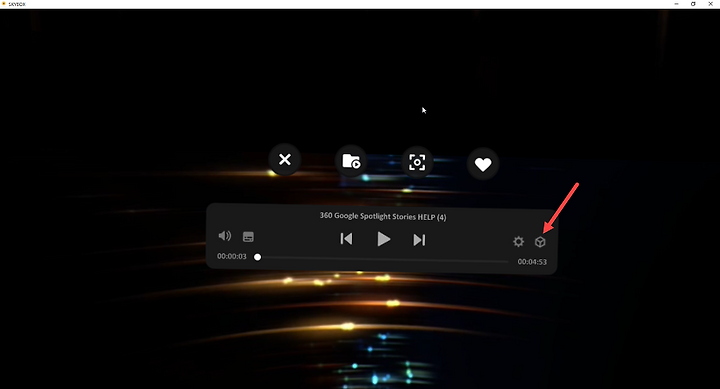Open the VR cube mode icon
The height and width of the screenshot is (389, 720).
[540, 242]
